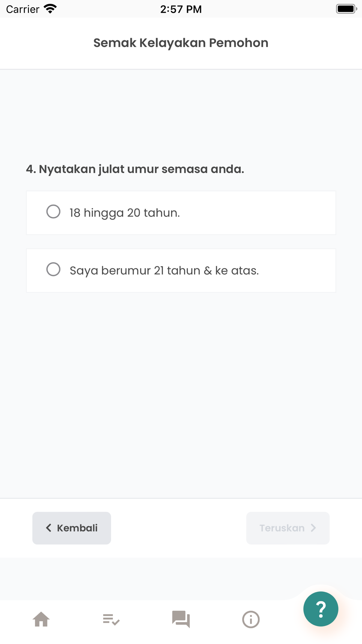Click the right chevron on Teruskan

pyautogui.click(x=313, y=528)
